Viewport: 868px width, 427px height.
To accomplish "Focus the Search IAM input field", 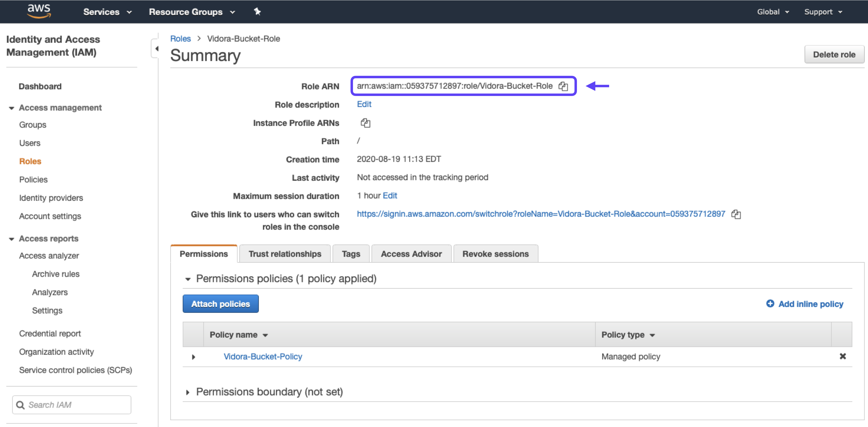I will tap(72, 405).
